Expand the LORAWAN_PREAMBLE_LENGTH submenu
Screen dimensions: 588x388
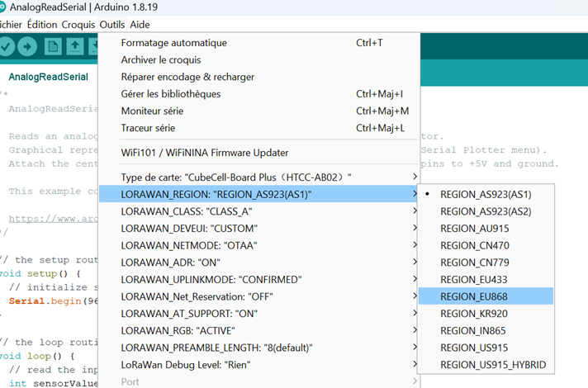tap(258, 348)
